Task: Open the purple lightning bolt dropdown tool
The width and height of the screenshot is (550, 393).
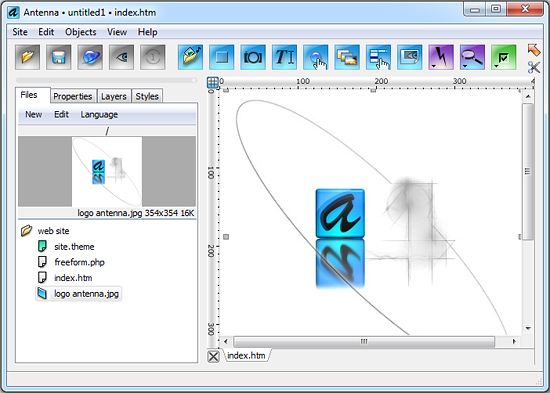Action: click(x=441, y=57)
